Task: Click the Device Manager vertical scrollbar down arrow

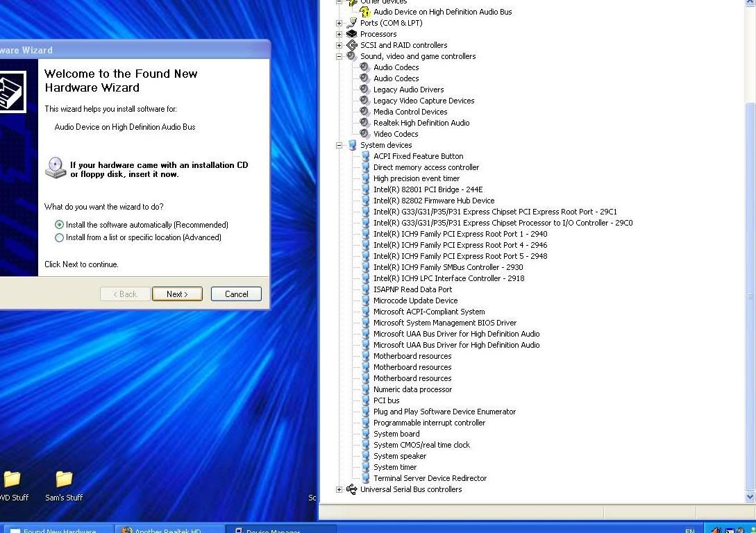Action: pyautogui.click(x=750, y=497)
